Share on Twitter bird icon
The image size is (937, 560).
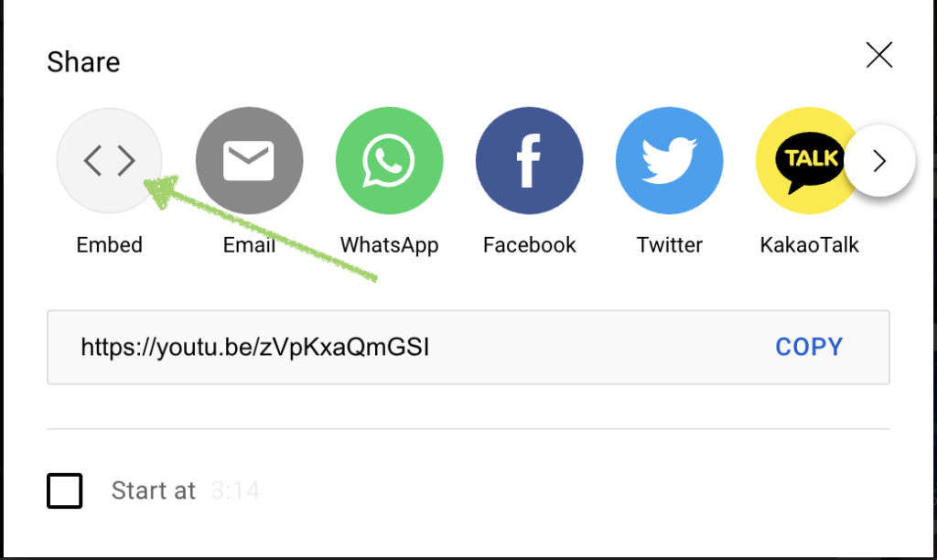coord(669,160)
